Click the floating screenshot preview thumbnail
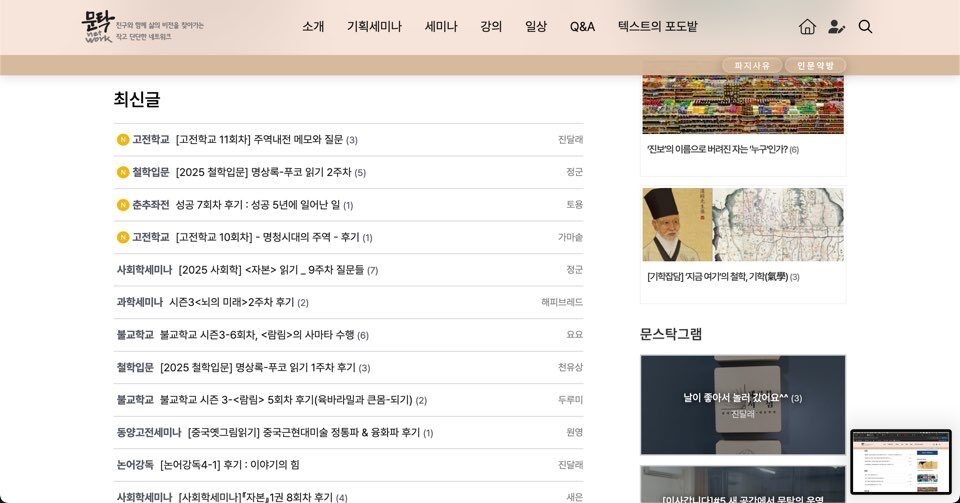Screen dimensions: 960x503 tap(900, 461)
